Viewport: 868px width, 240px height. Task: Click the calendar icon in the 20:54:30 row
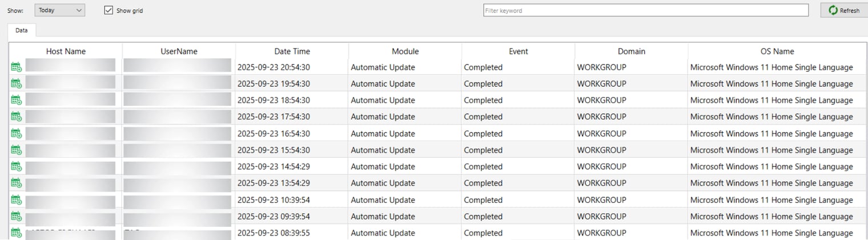pos(16,67)
